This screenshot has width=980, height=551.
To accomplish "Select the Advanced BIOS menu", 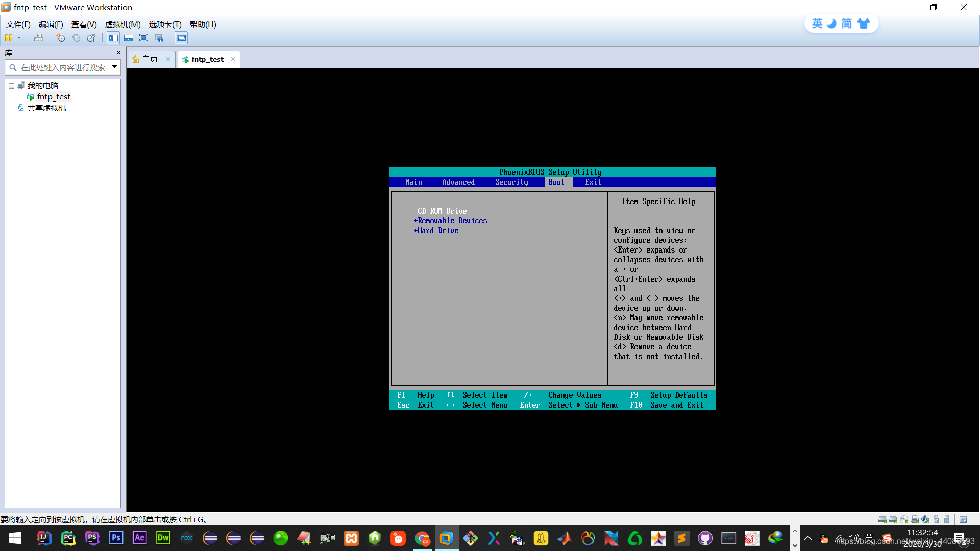I will point(458,182).
